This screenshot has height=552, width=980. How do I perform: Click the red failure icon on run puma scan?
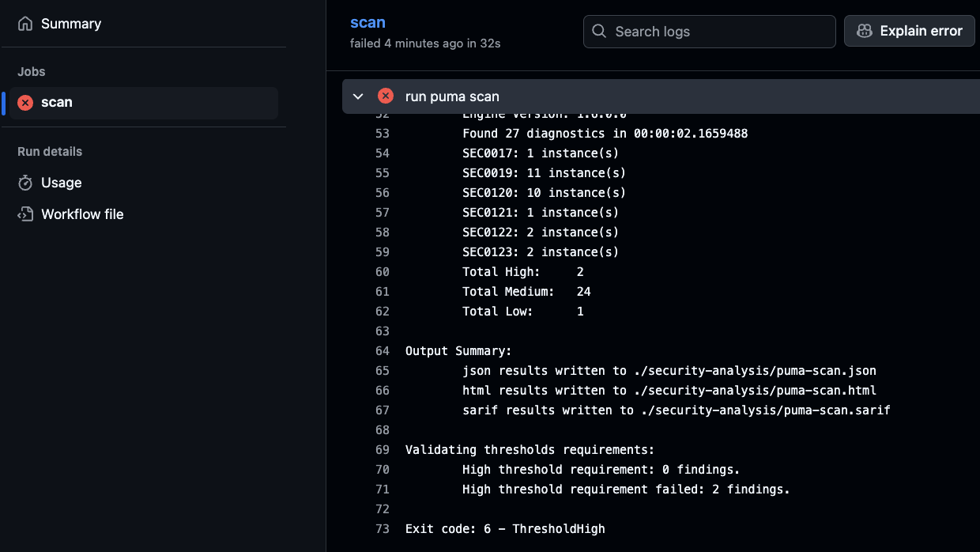386,96
